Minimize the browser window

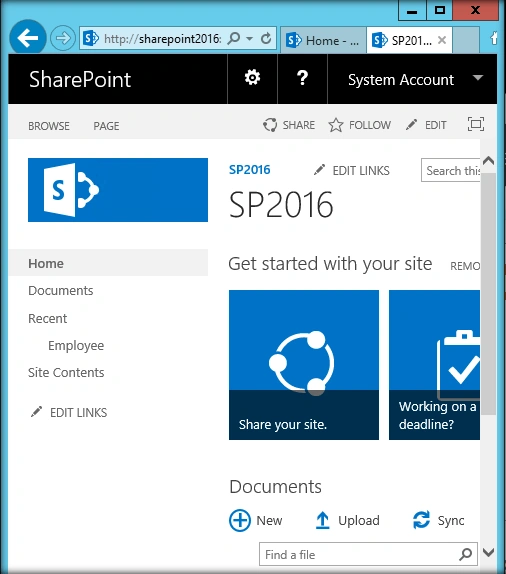coord(412,10)
